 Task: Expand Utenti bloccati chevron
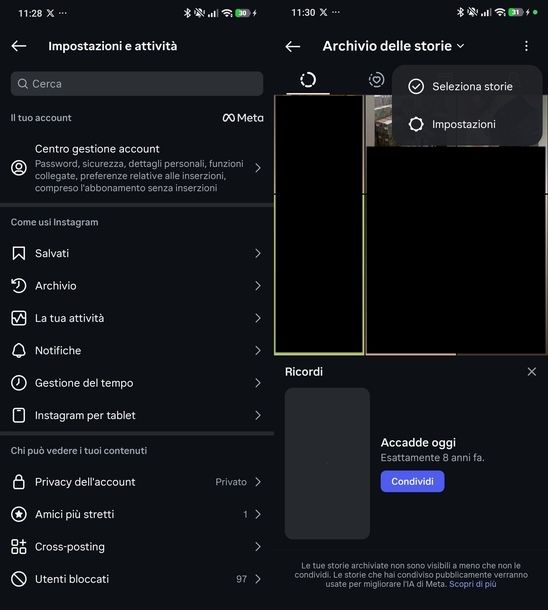click(x=258, y=579)
